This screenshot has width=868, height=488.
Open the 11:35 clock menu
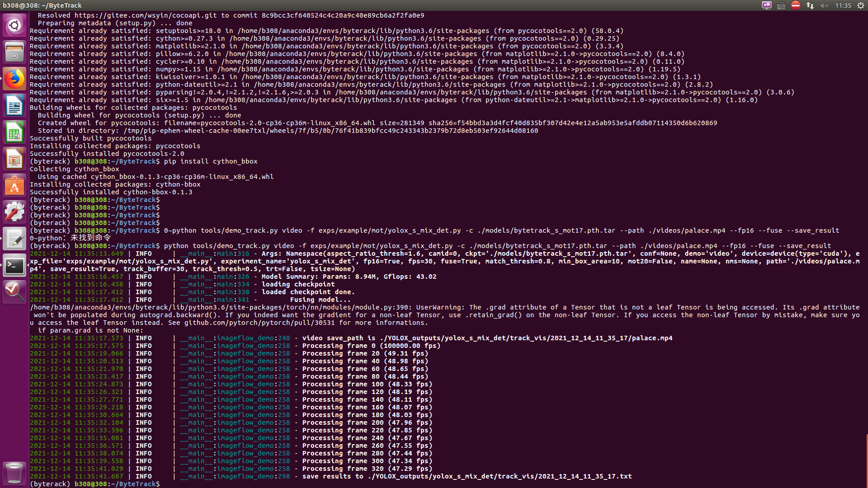point(843,5)
